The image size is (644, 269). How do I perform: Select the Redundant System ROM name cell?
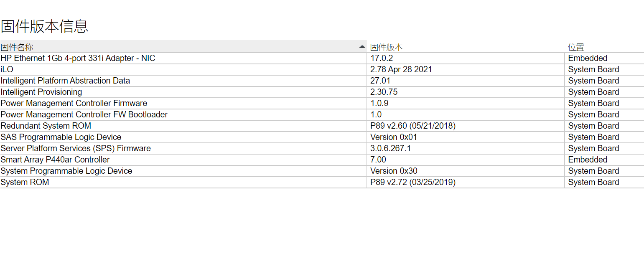click(x=46, y=126)
